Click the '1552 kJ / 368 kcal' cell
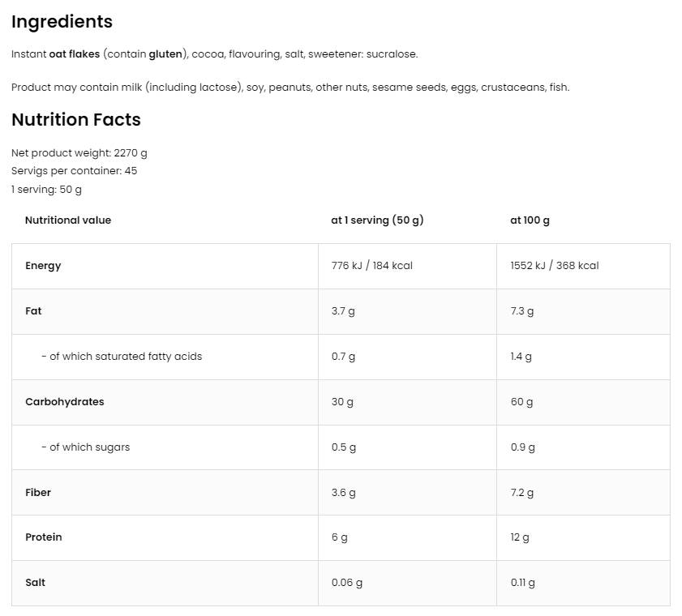Screen dimensions: 682x616 555,266
